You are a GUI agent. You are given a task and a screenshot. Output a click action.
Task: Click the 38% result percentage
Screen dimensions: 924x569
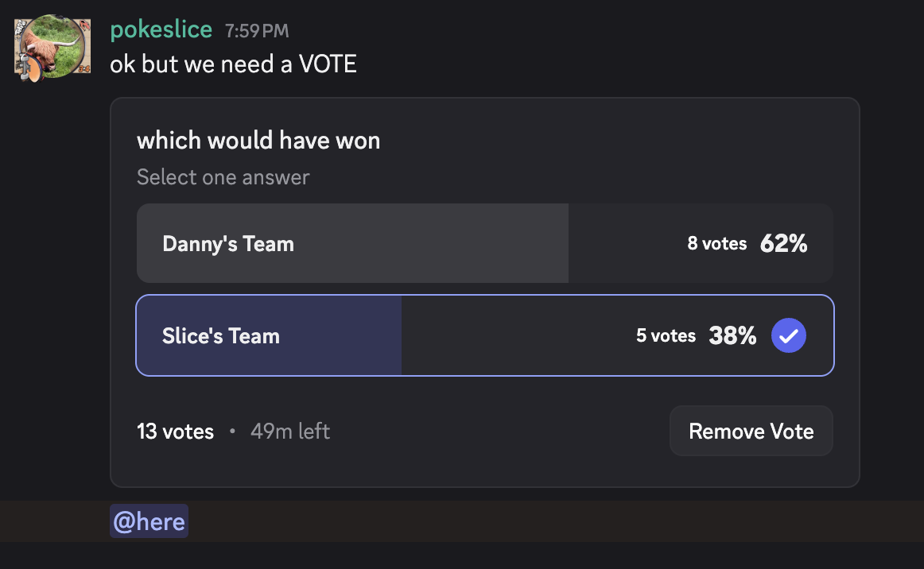coord(732,336)
